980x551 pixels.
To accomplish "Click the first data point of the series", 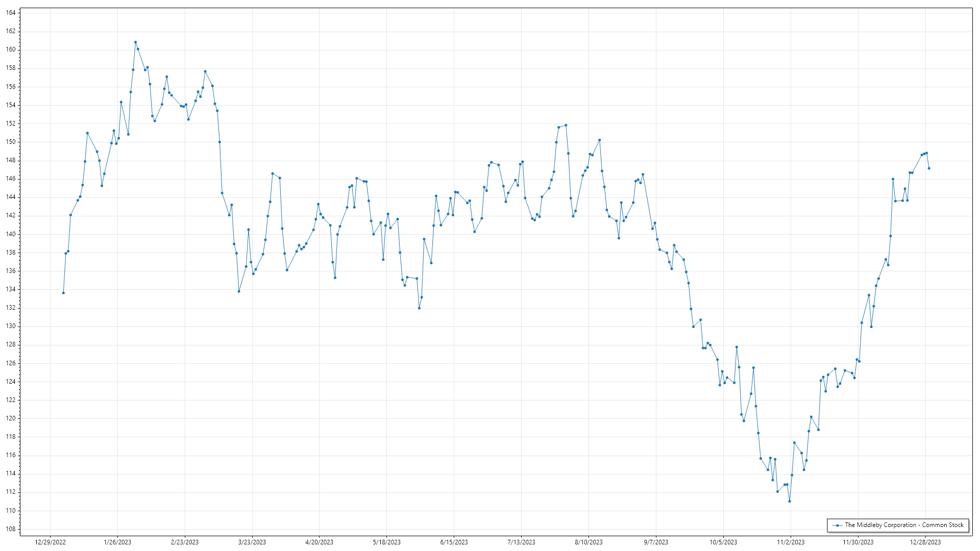I will pos(63,293).
